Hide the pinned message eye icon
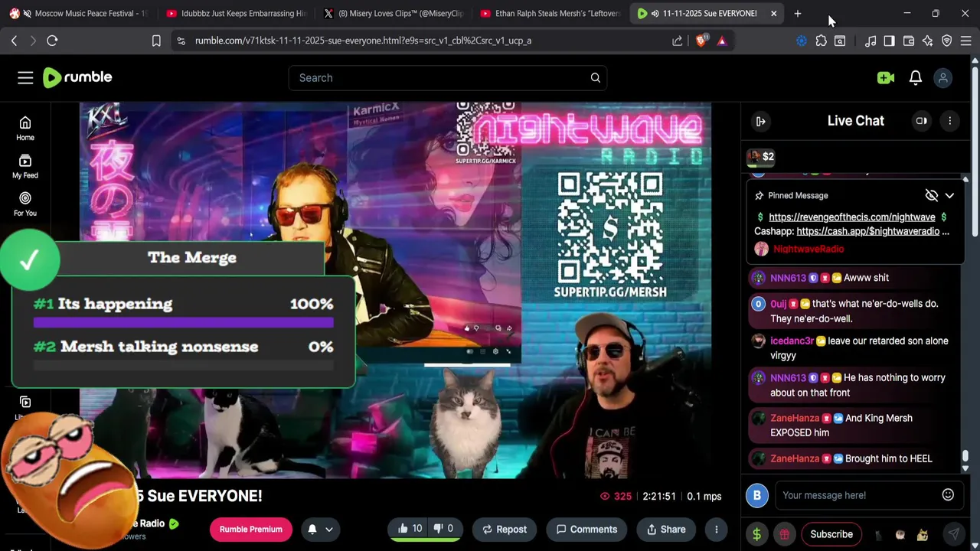The height and width of the screenshot is (551, 980). click(931, 195)
